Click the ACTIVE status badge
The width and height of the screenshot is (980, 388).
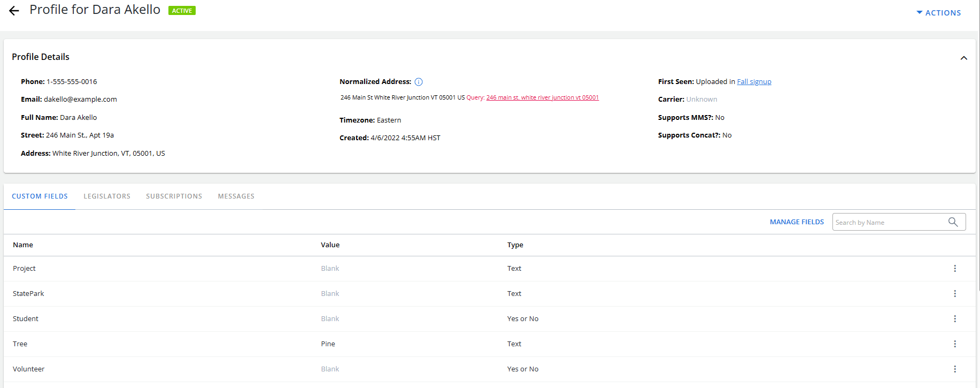tap(182, 11)
